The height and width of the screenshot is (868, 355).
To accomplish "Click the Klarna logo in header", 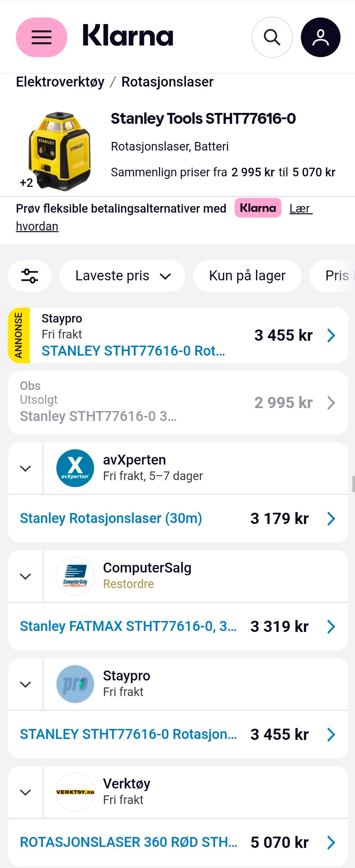I will [x=128, y=36].
